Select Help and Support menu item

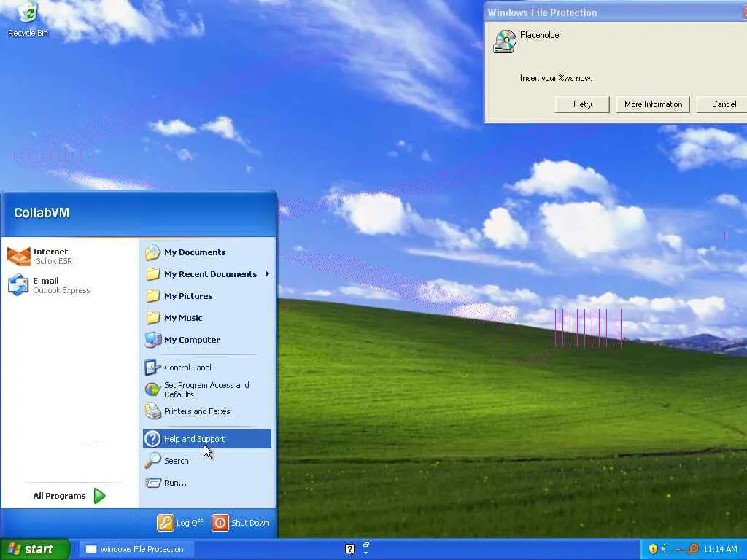[x=206, y=438]
